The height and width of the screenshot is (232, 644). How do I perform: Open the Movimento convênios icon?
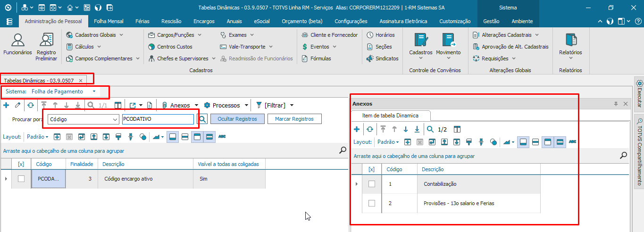(x=448, y=46)
